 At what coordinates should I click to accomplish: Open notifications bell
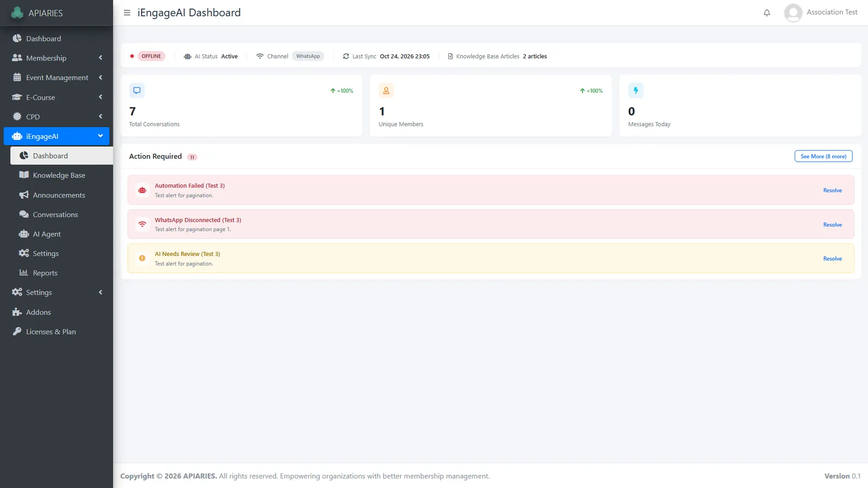[x=767, y=12]
